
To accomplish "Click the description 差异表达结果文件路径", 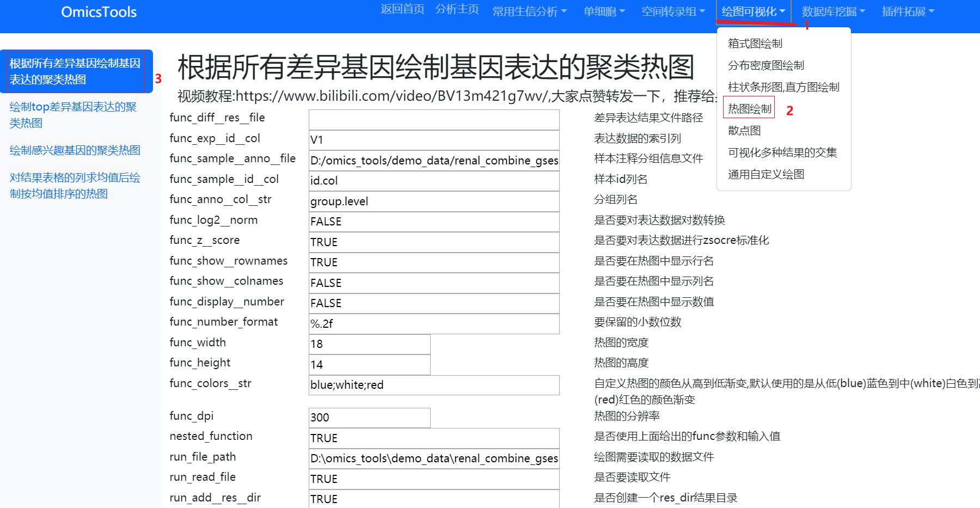I will click(x=648, y=118).
